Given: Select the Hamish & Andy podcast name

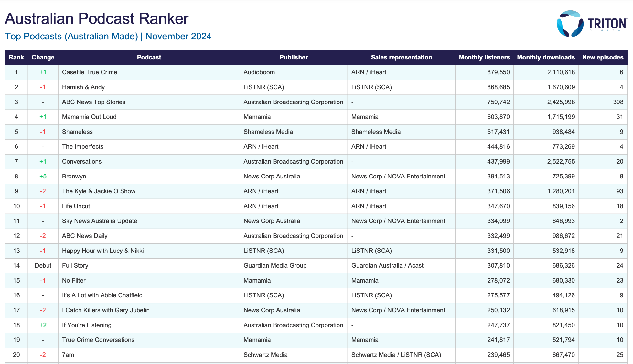Looking at the screenshot, I should [x=83, y=87].
